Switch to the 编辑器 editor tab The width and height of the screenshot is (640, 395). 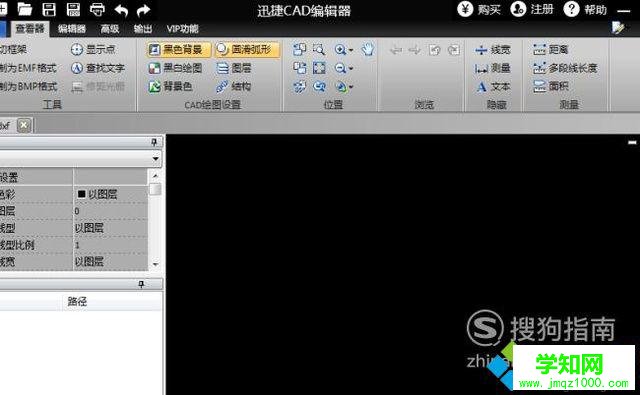click(72, 29)
